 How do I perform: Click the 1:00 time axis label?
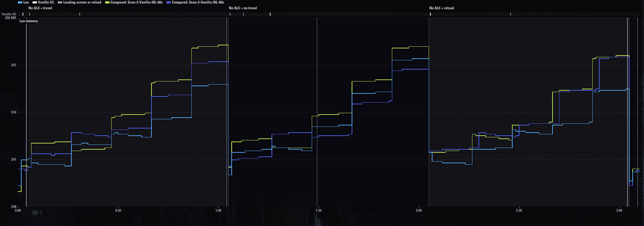coord(218,210)
